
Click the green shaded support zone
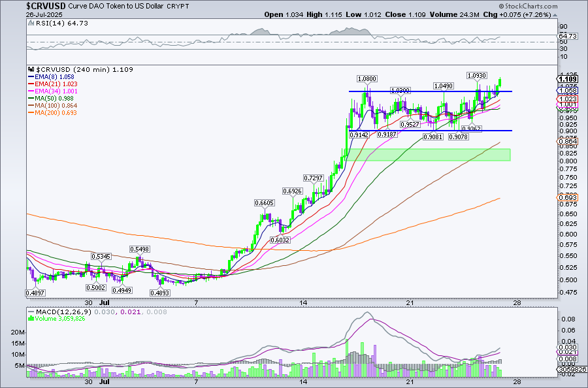(x=428, y=155)
